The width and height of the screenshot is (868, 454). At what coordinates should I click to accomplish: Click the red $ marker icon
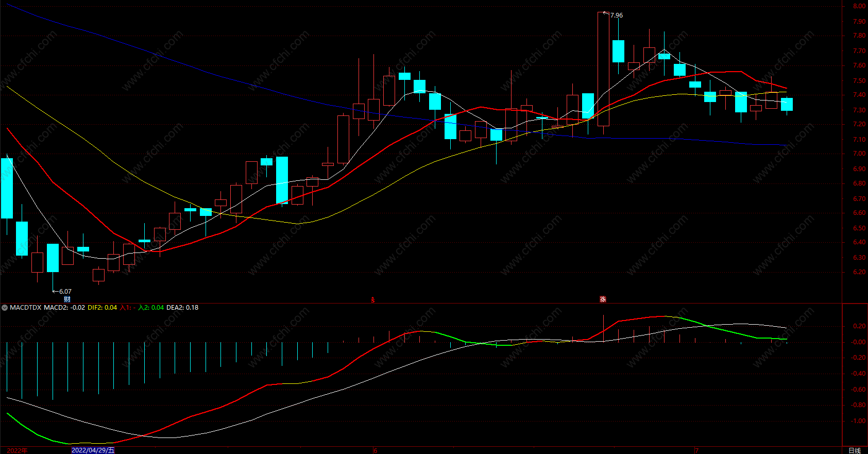pos(373,299)
